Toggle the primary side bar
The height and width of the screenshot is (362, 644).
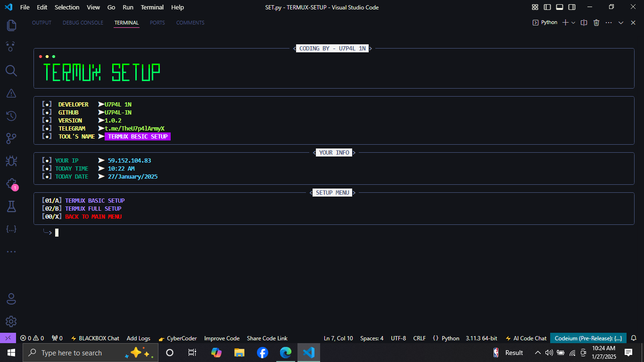(x=547, y=7)
